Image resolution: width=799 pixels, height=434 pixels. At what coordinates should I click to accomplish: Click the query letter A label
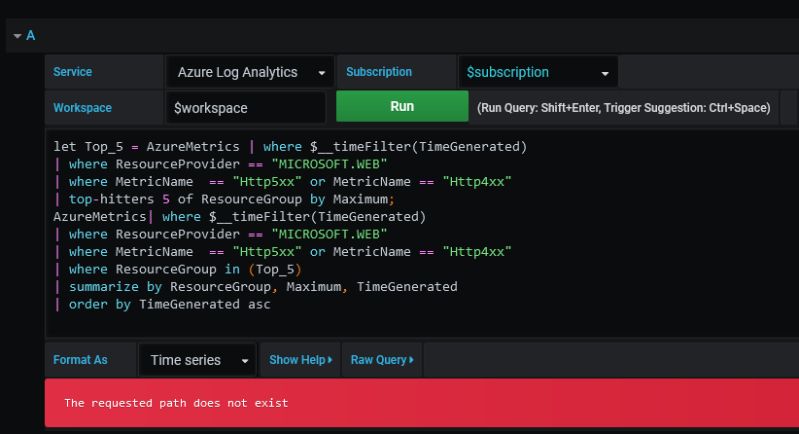(x=31, y=36)
